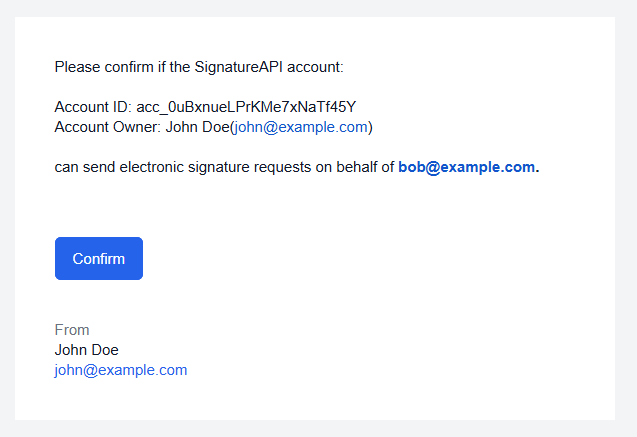Click the blue Confirm button

[99, 258]
